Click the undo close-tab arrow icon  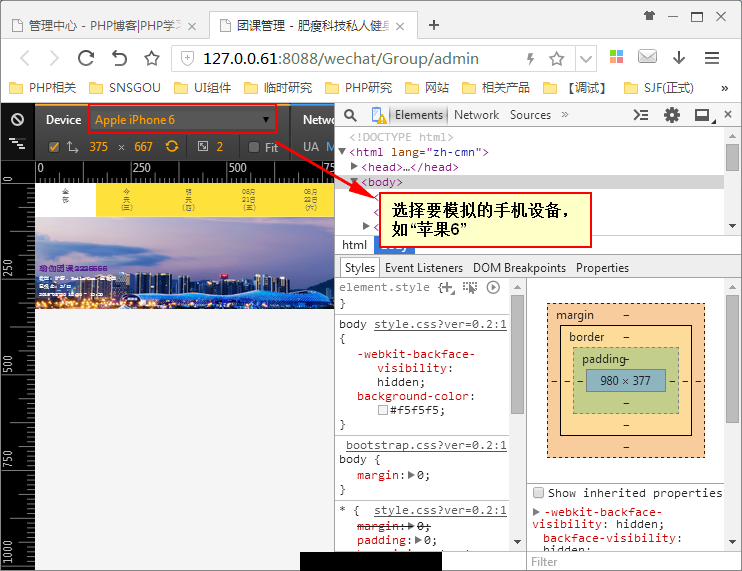[119, 58]
